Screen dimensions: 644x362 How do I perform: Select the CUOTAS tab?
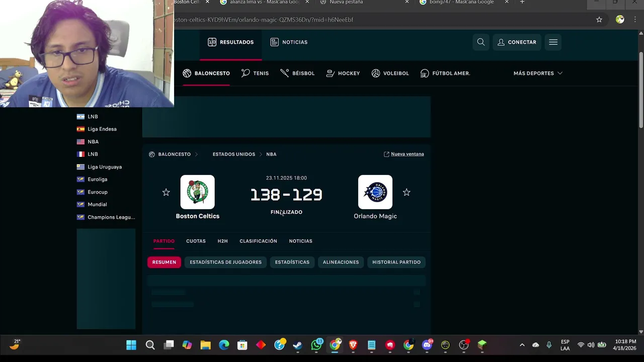[x=196, y=241]
